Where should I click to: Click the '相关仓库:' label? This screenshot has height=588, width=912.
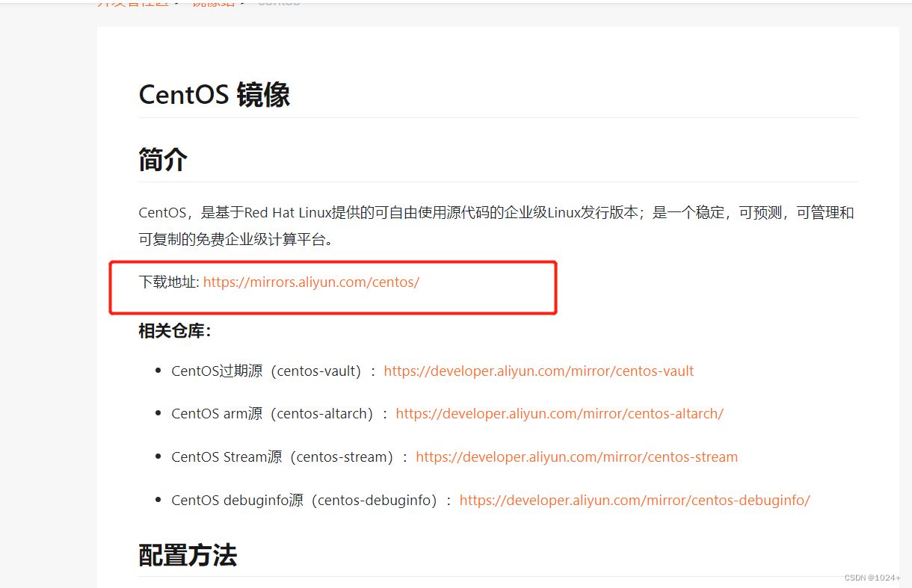(175, 330)
